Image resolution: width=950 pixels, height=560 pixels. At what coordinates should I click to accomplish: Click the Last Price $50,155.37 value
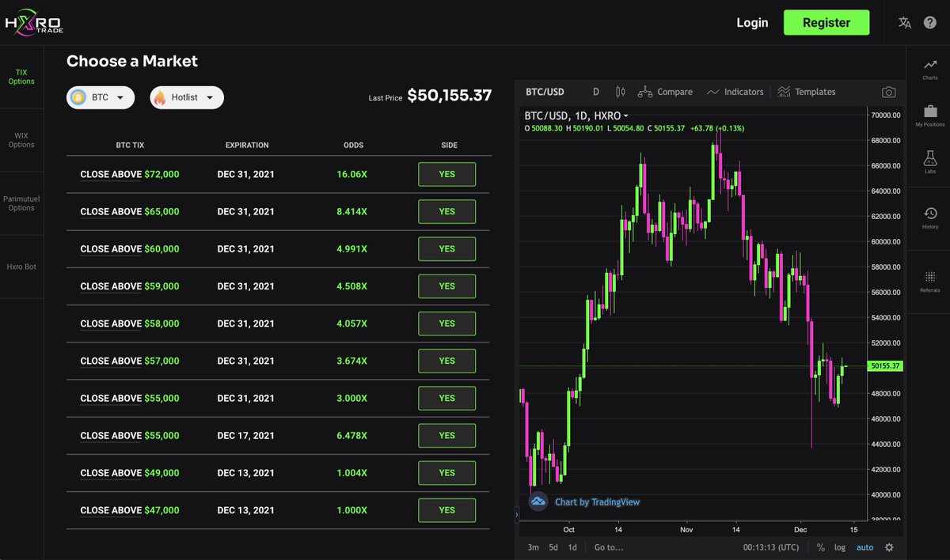450,96
